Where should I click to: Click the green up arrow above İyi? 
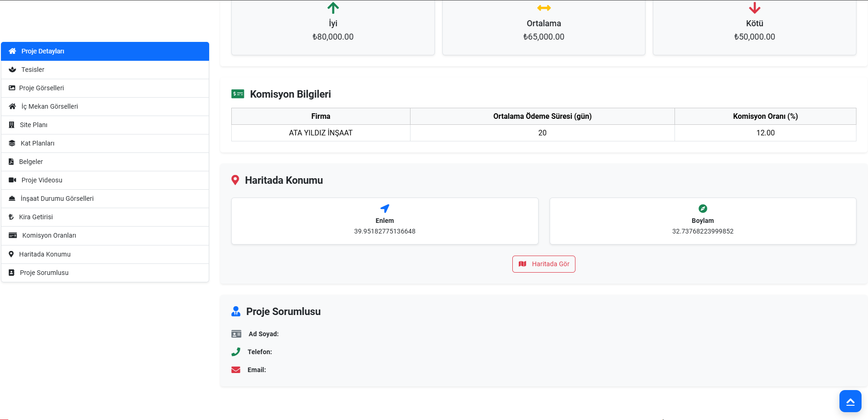[333, 8]
